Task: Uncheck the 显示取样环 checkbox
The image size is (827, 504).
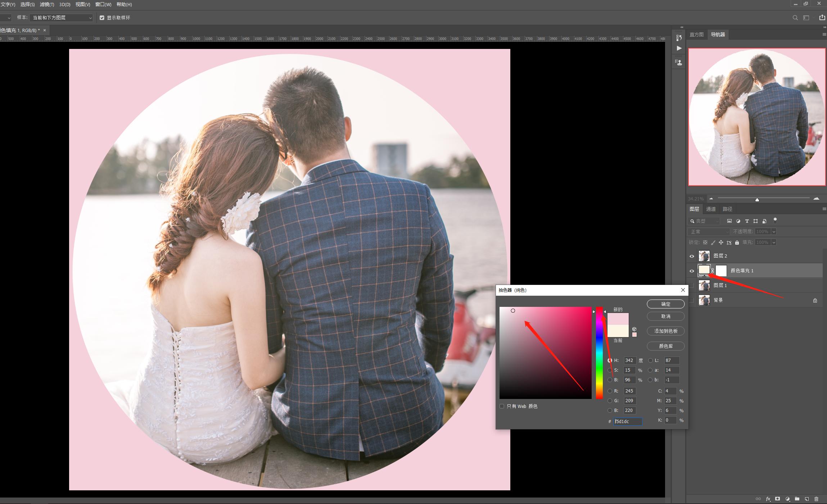Action: pos(102,18)
